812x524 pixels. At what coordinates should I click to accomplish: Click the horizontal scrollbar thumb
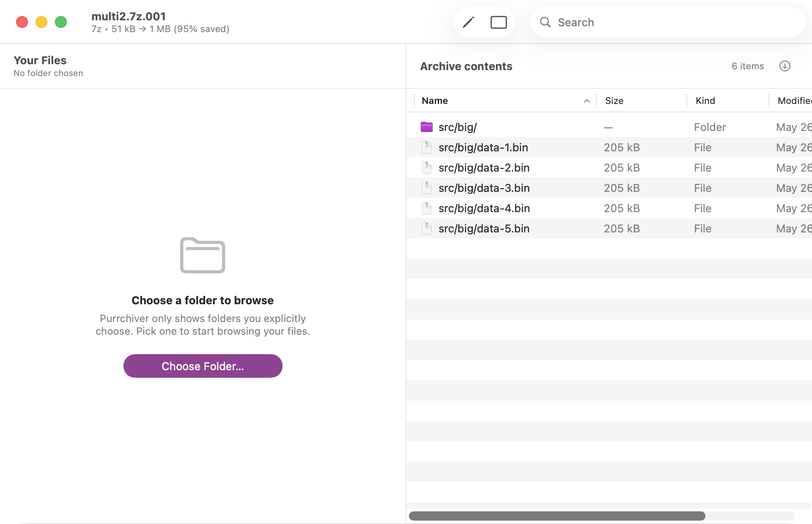[557, 516]
